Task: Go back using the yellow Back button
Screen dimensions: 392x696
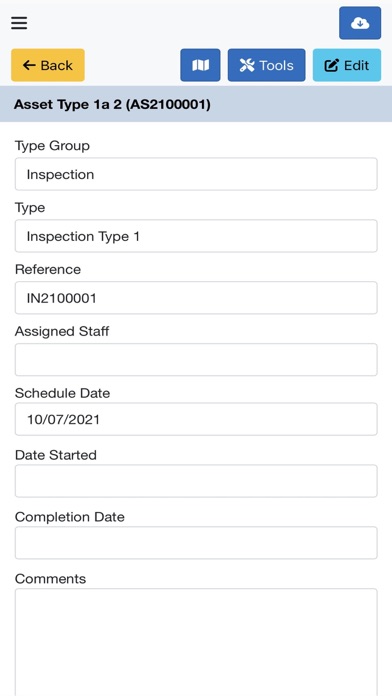Action: click(48, 65)
